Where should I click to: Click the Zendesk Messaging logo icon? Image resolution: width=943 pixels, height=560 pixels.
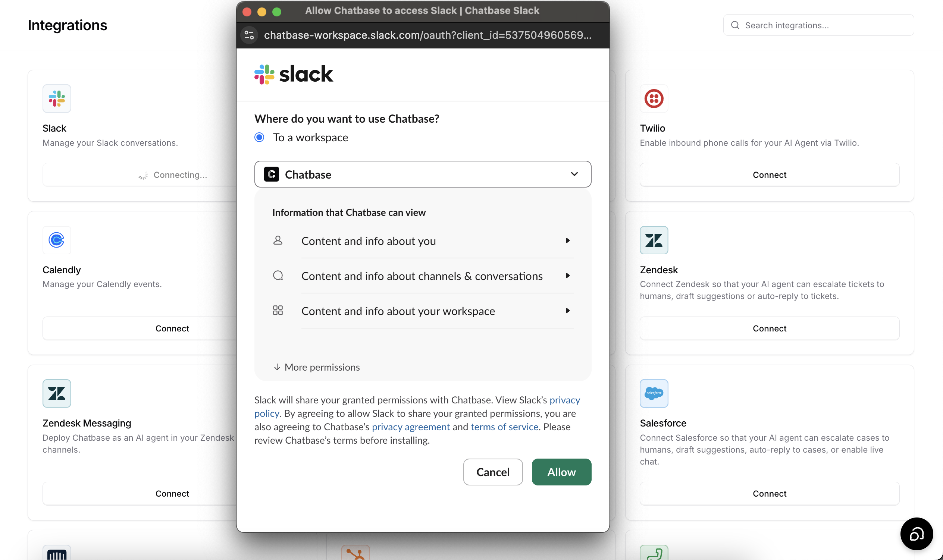[57, 393]
